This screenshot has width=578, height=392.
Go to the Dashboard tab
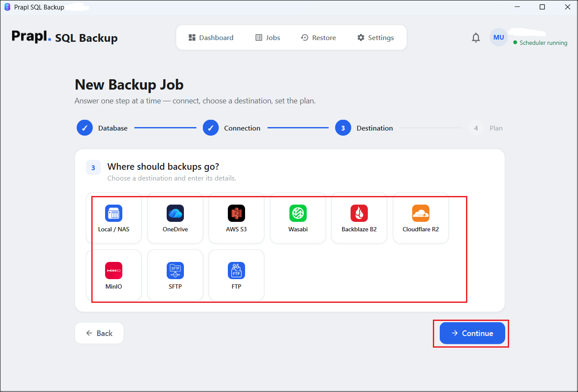pyautogui.click(x=211, y=37)
